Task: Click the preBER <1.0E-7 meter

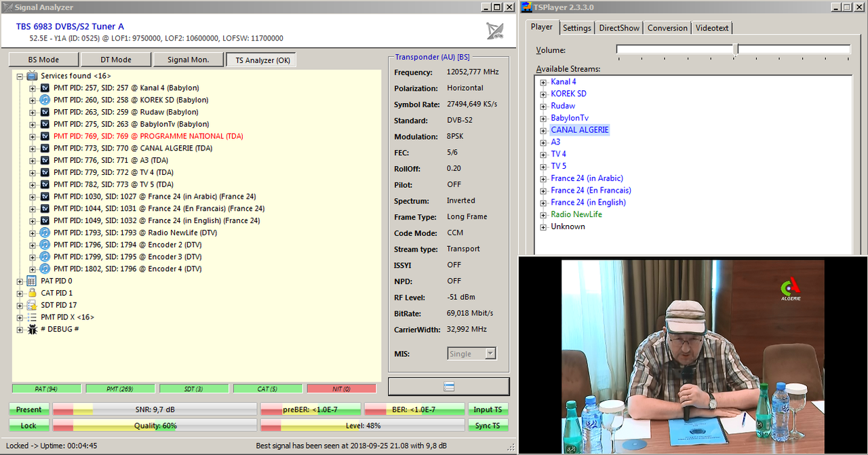Action: (x=311, y=410)
